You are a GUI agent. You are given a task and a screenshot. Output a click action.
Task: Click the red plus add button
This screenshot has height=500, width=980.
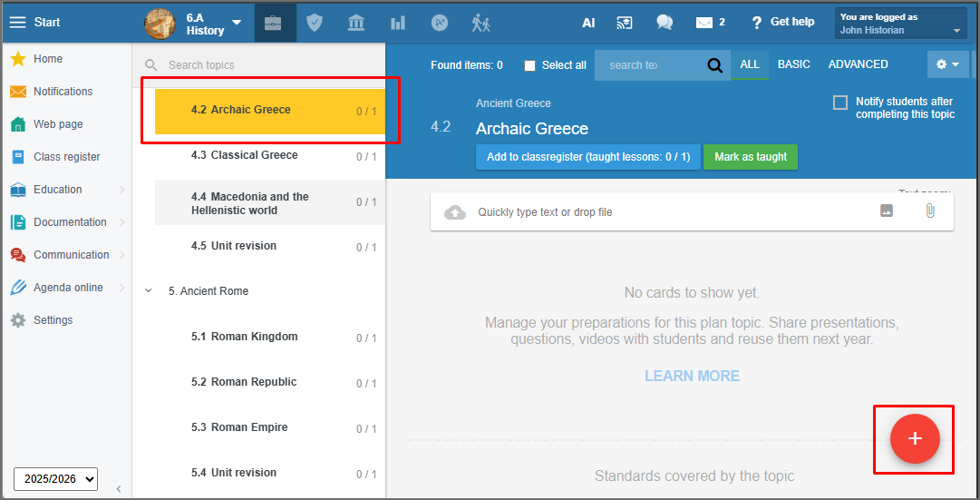tap(915, 438)
